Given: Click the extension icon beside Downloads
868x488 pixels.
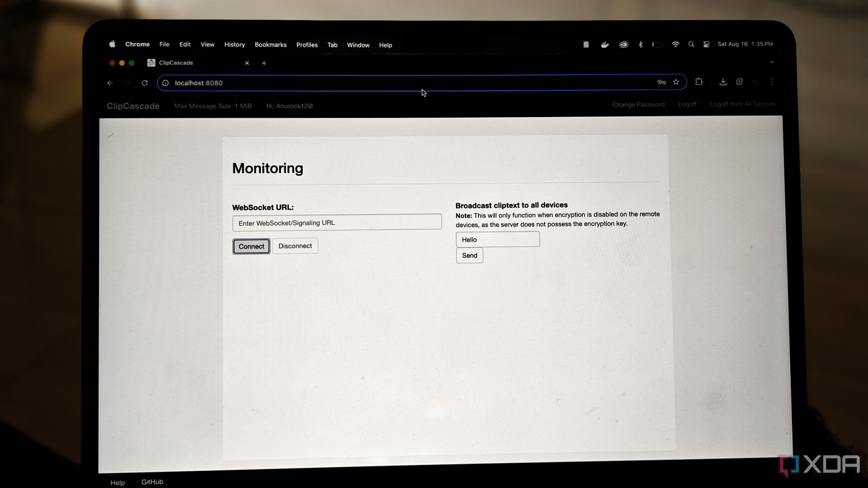Looking at the screenshot, I should coord(739,81).
